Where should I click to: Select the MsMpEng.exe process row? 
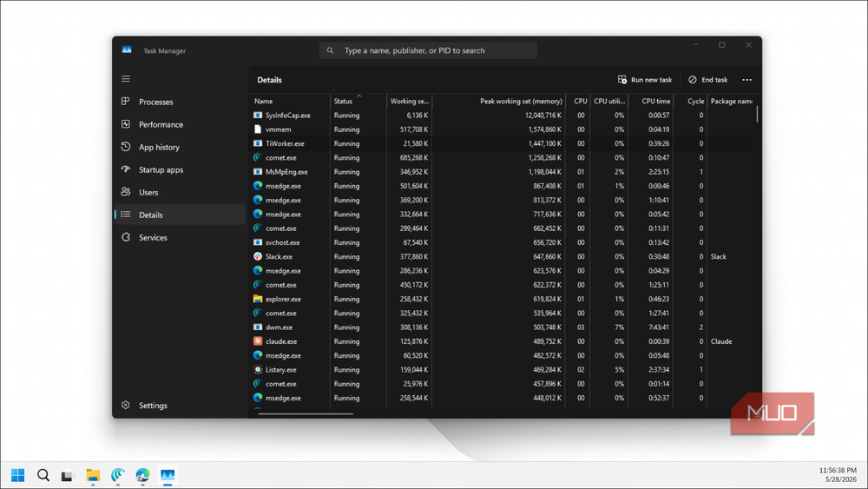pyautogui.click(x=501, y=172)
